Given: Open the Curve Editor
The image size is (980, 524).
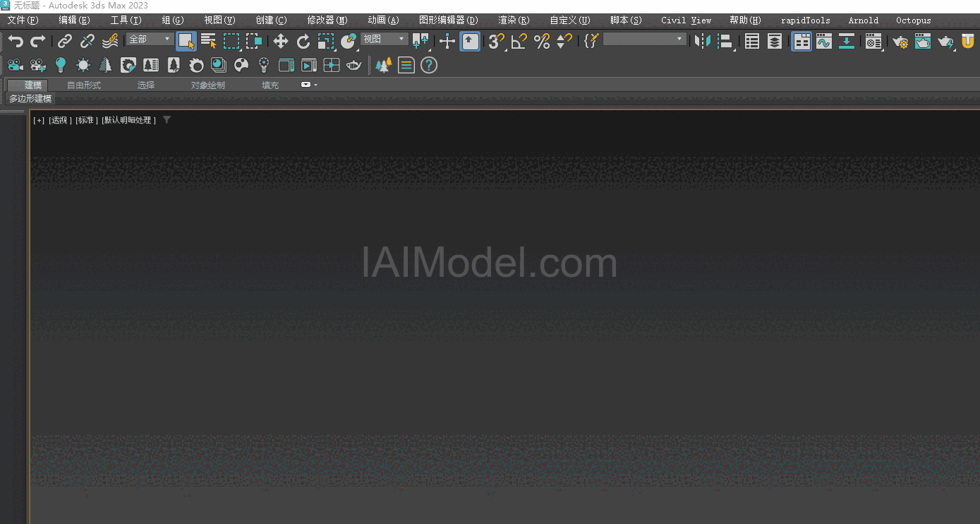Looking at the screenshot, I should click(x=824, y=41).
